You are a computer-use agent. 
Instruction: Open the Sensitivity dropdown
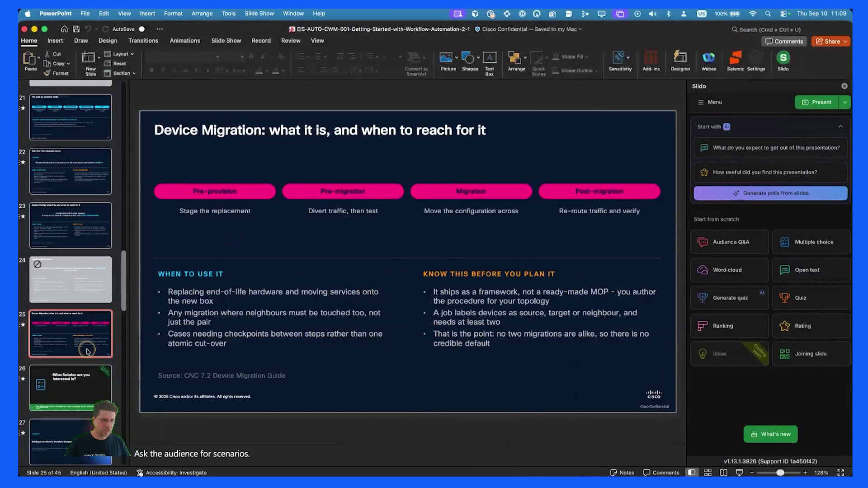coord(620,61)
